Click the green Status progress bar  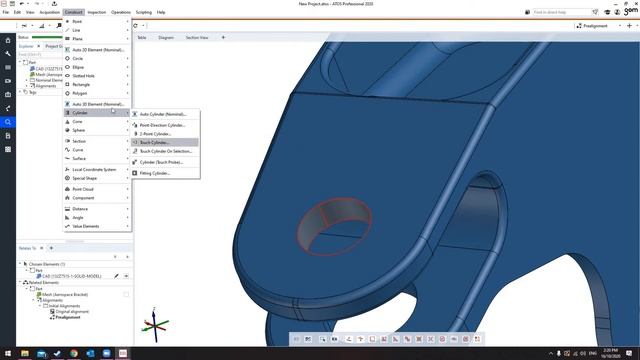point(47,37)
